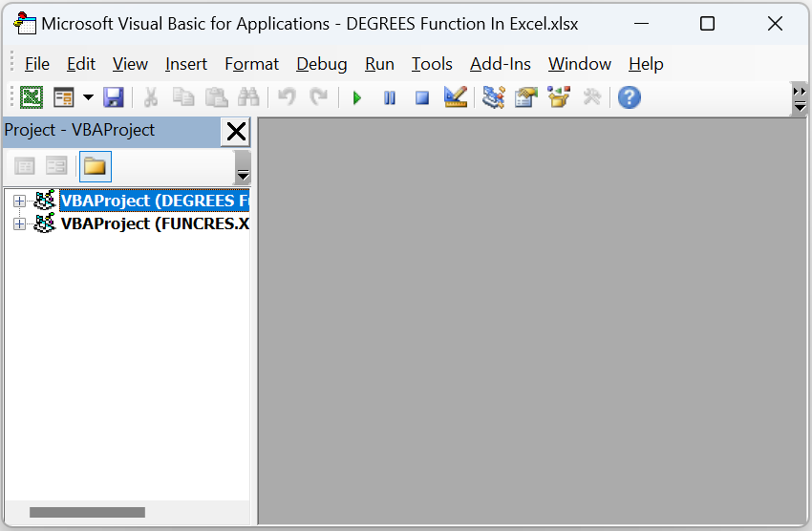812x531 pixels.
Task: Open Object Browser toolbar icon
Action: (x=559, y=97)
